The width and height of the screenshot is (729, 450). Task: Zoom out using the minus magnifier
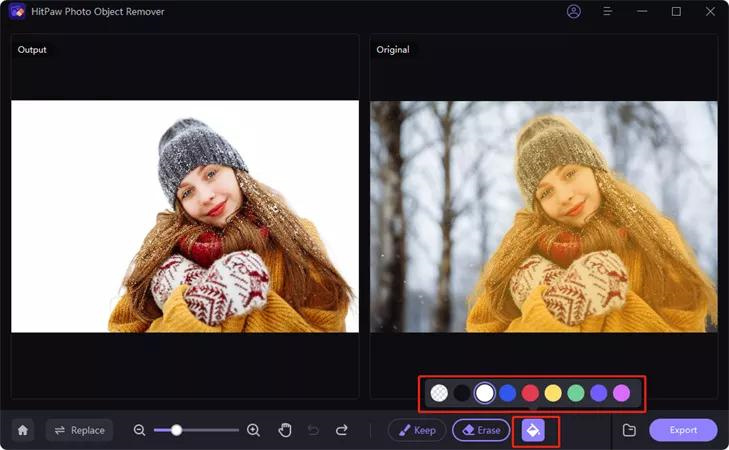pyautogui.click(x=140, y=430)
